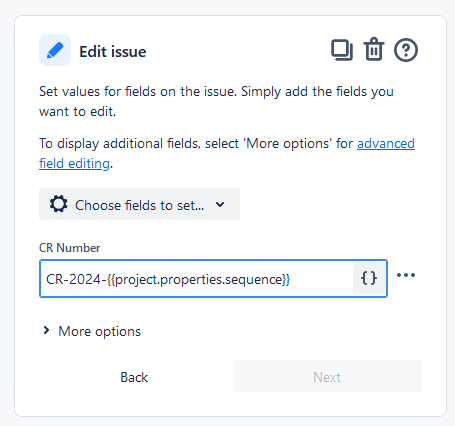455x426 pixels.
Task: Go back with the Back button
Action: [134, 377]
